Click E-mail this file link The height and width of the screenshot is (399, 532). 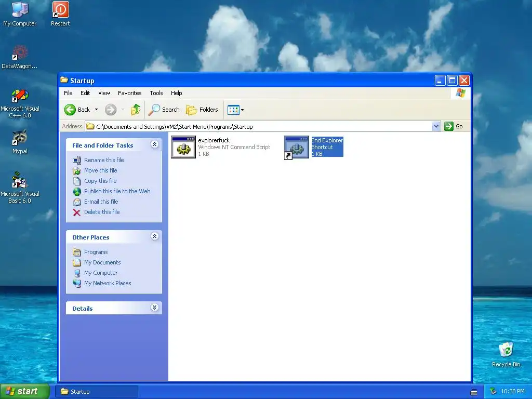101,202
